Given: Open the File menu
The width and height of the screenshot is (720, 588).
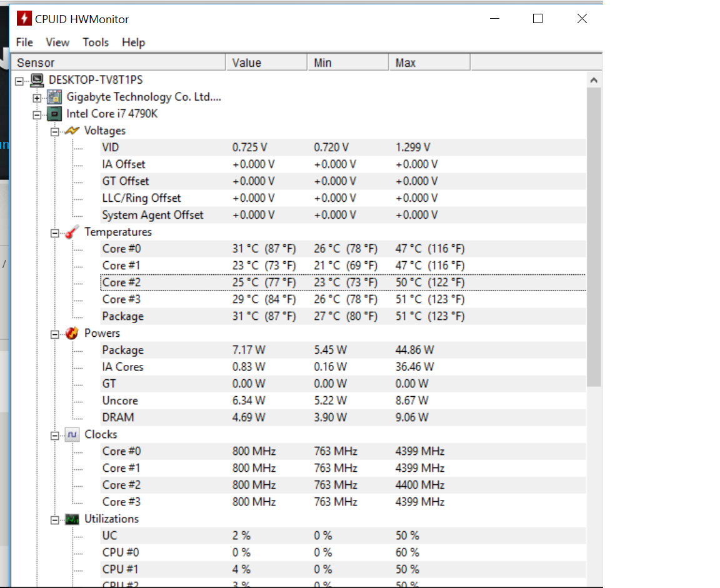Looking at the screenshot, I should point(24,42).
